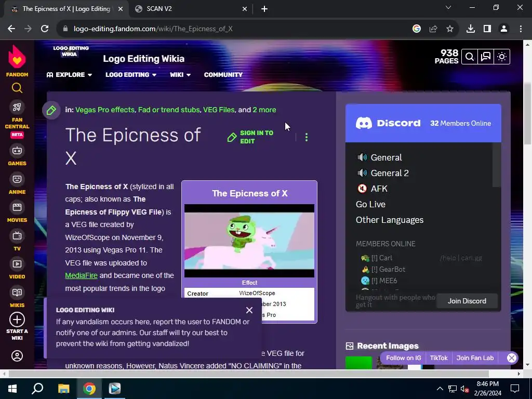532x399 pixels.
Task: Expand the Wiki navigation menu
Action: [x=180, y=75]
